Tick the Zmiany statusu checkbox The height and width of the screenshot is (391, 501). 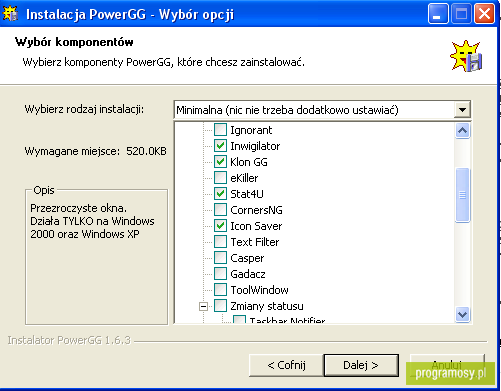coord(220,306)
